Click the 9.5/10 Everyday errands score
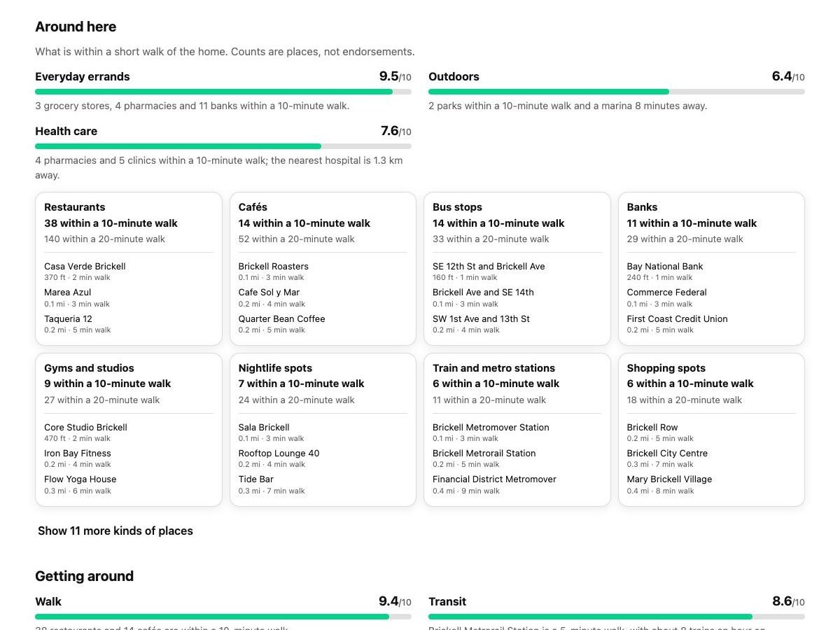Screen dimensions: 840x630 (x=395, y=76)
